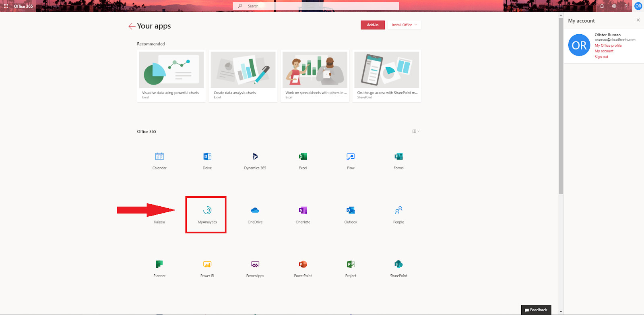Click the Search input field

pos(316,6)
